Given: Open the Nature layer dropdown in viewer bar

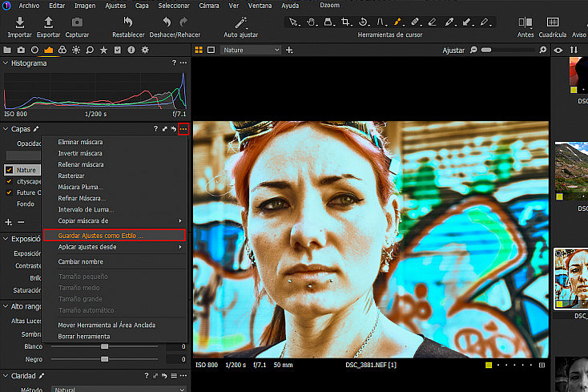Looking at the screenshot, I should click(251, 50).
